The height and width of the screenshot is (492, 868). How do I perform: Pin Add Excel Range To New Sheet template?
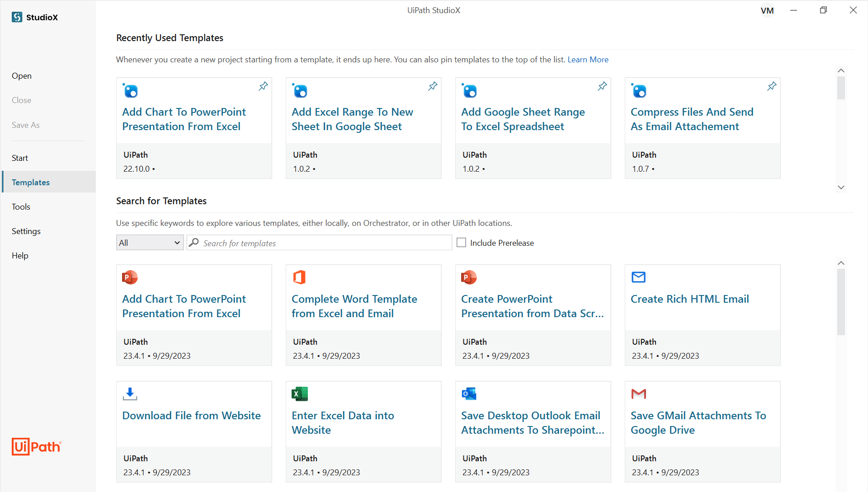433,86
